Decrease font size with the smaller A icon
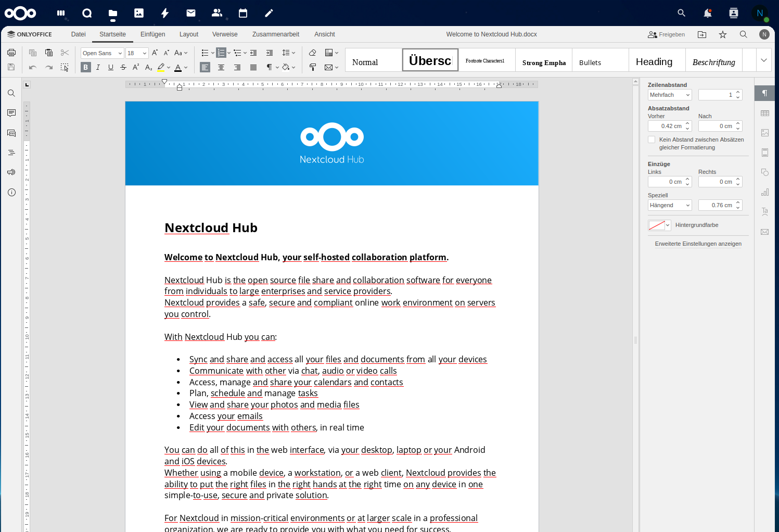779x532 pixels. (167, 53)
